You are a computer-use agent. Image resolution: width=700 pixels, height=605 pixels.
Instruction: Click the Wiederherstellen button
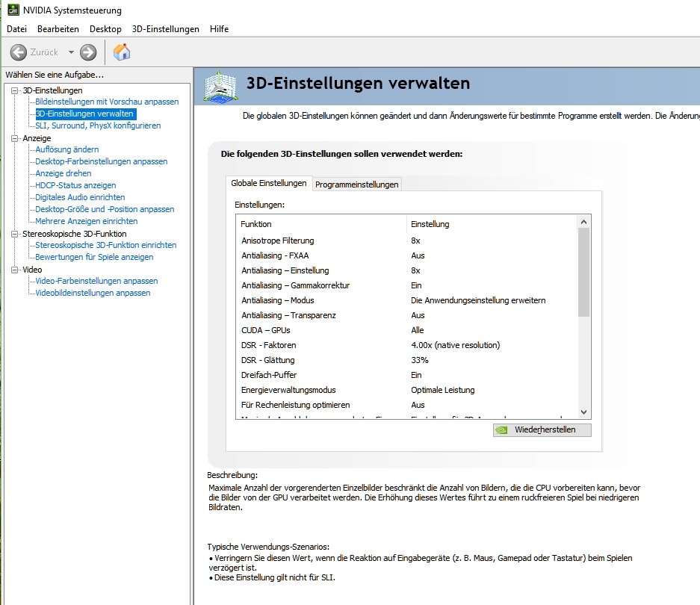coord(542,430)
